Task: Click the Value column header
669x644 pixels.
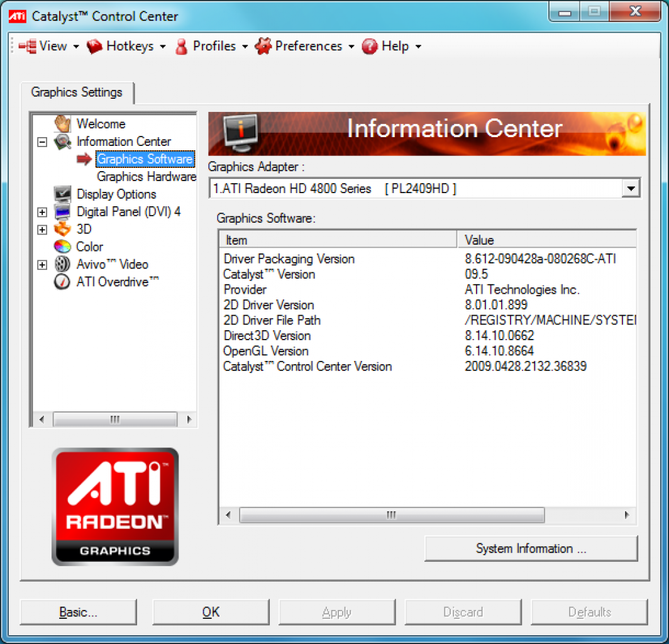Action: point(546,240)
